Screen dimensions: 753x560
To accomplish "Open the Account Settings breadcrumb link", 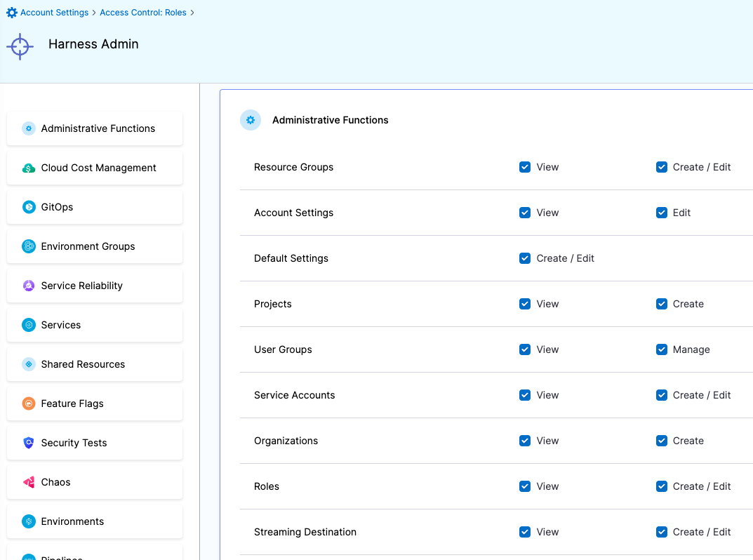I will [53, 12].
